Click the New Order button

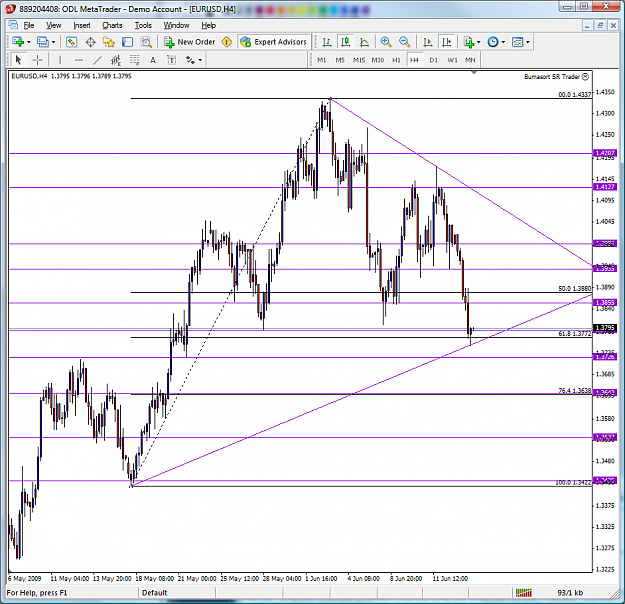click(x=190, y=41)
